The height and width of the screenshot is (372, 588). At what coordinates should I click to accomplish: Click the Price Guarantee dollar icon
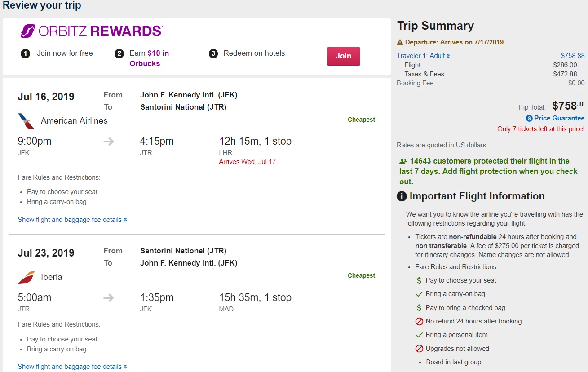(x=529, y=118)
